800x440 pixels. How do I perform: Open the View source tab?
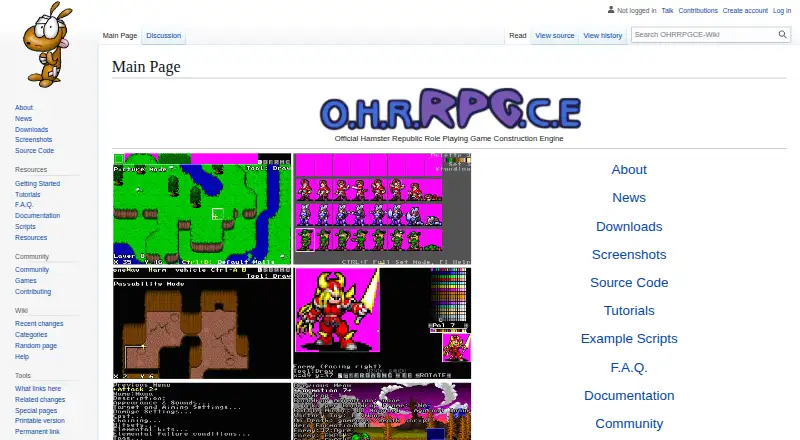pos(555,35)
